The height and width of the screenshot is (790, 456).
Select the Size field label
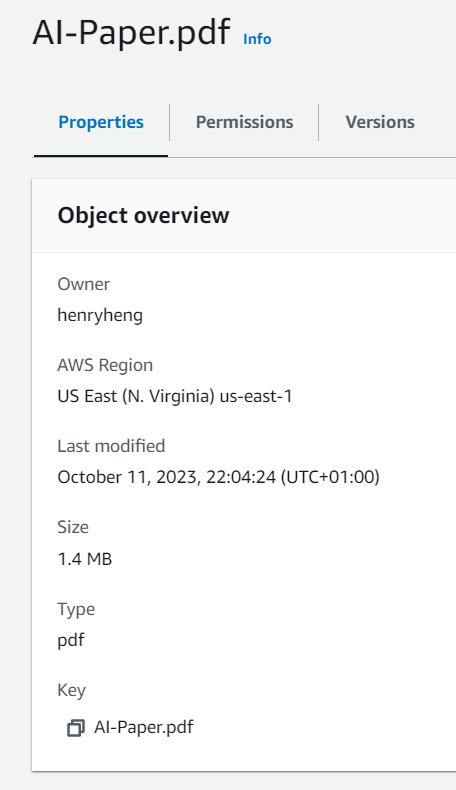click(x=73, y=527)
